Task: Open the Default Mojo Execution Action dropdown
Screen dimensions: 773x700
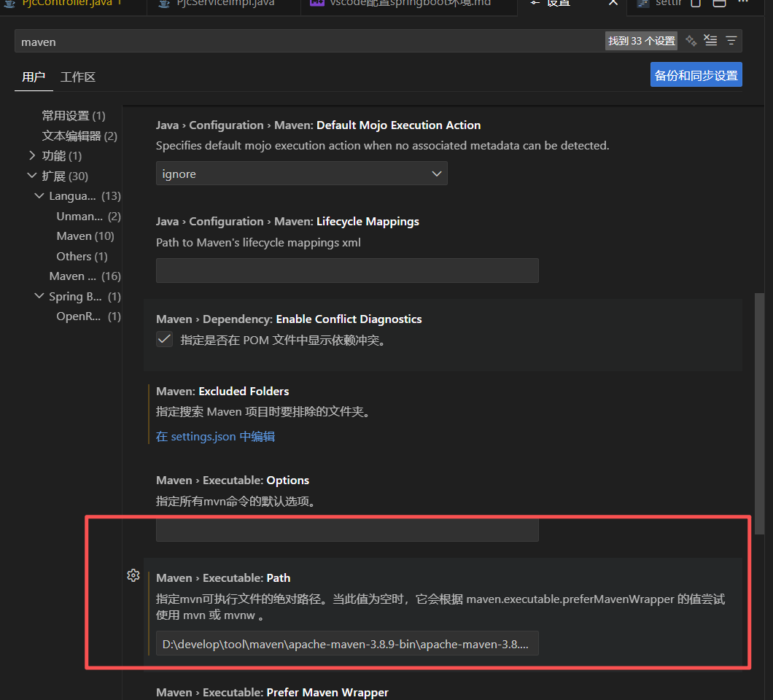Action: (301, 174)
